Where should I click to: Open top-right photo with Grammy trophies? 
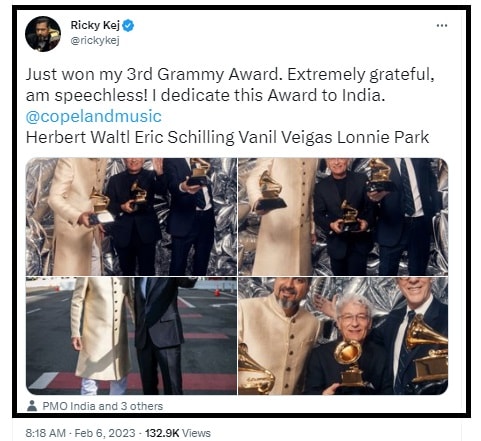[343, 217]
